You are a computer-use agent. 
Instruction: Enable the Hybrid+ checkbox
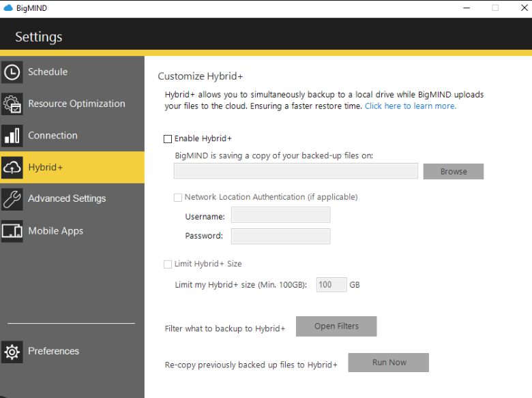click(168, 139)
